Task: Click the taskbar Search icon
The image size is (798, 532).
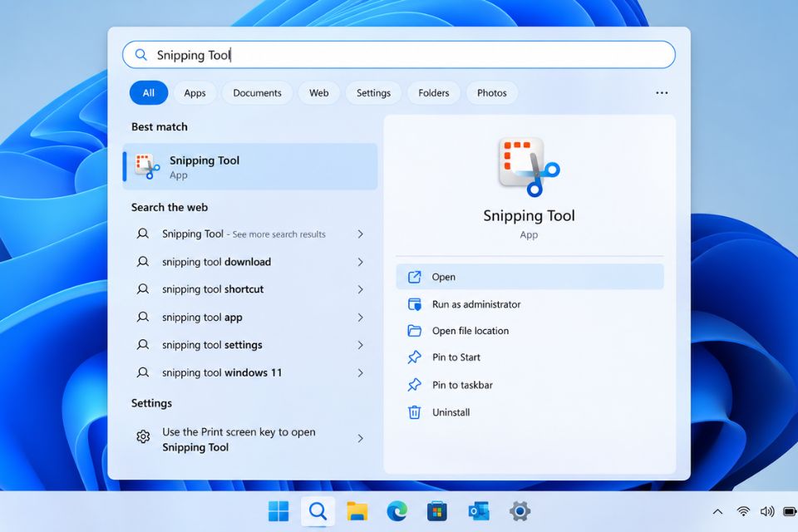Action: pos(318,511)
